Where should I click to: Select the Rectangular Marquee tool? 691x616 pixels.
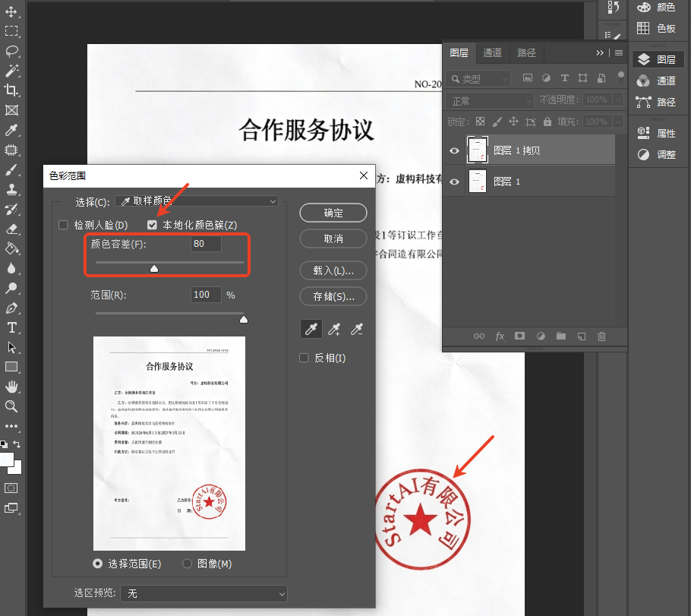tap(11, 31)
